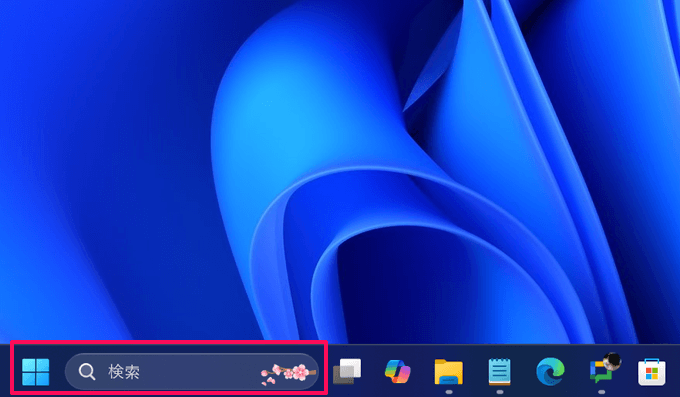Click the running indicator under File Explorer
Image resolution: width=680 pixels, height=397 pixels.
tap(449, 392)
